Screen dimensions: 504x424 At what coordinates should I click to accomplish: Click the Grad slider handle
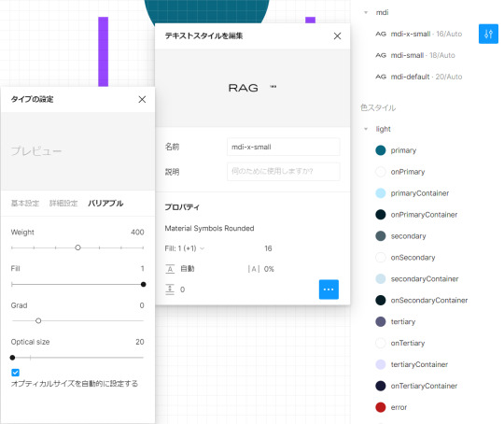[38, 320]
